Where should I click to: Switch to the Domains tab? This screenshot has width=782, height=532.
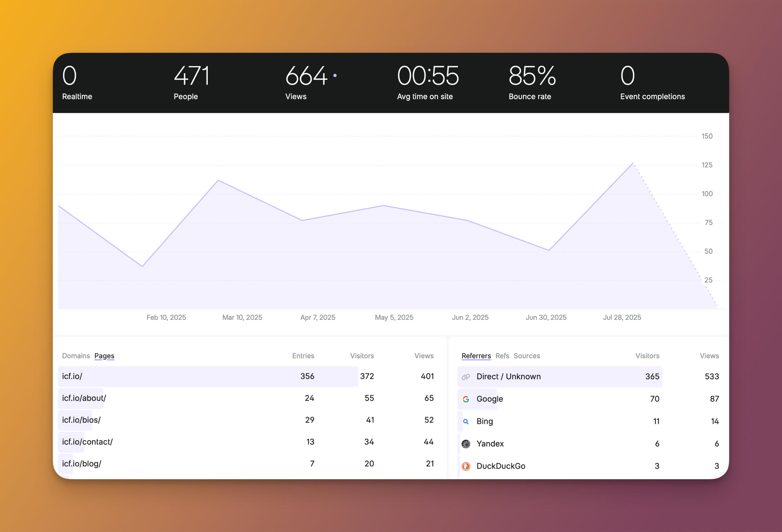point(76,356)
